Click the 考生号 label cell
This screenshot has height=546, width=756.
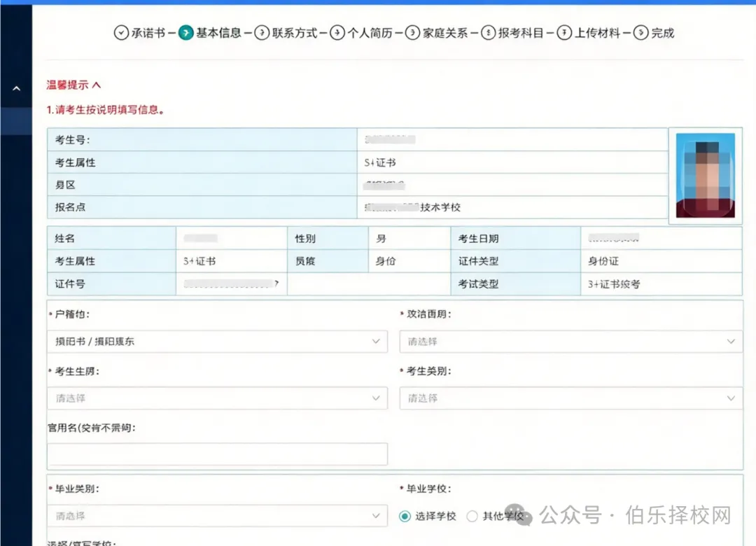pyautogui.click(x=202, y=140)
